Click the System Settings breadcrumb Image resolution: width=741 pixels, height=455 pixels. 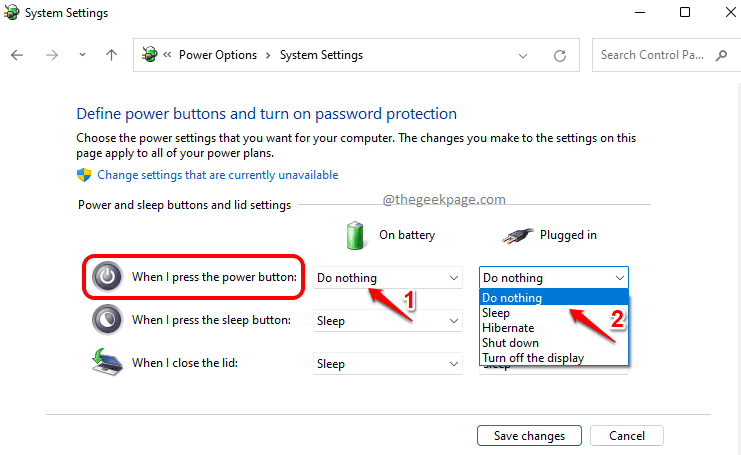(321, 55)
